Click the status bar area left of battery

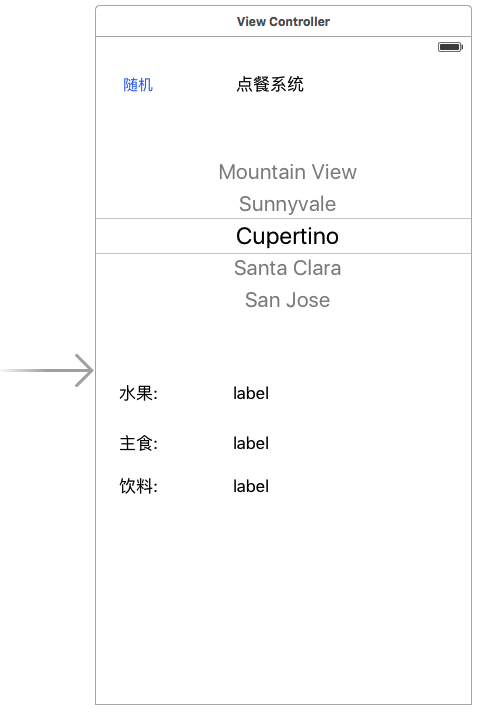coord(264,47)
